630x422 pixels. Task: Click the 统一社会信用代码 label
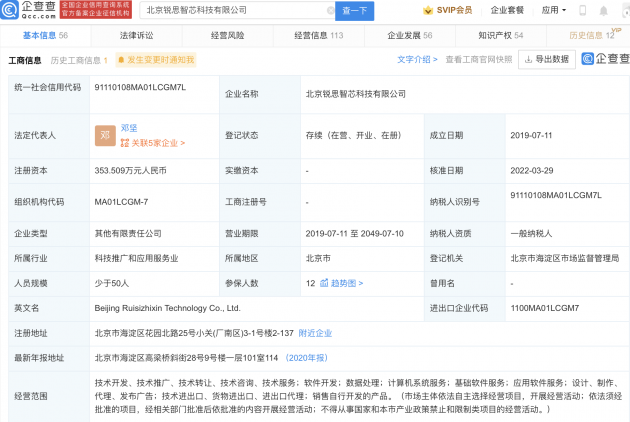(x=48, y=87)
